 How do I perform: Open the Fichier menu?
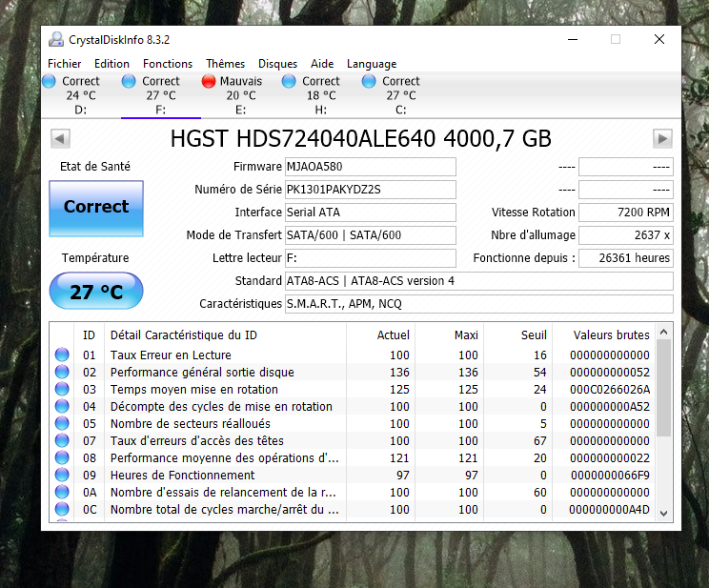64,64
